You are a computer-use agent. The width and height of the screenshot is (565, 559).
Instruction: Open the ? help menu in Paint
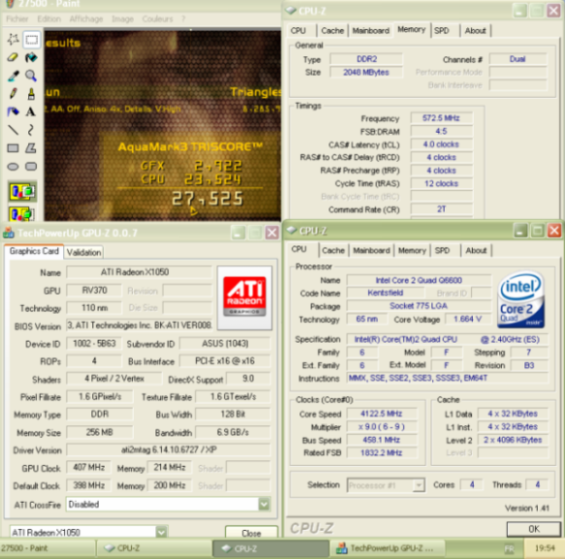point(183,19)
